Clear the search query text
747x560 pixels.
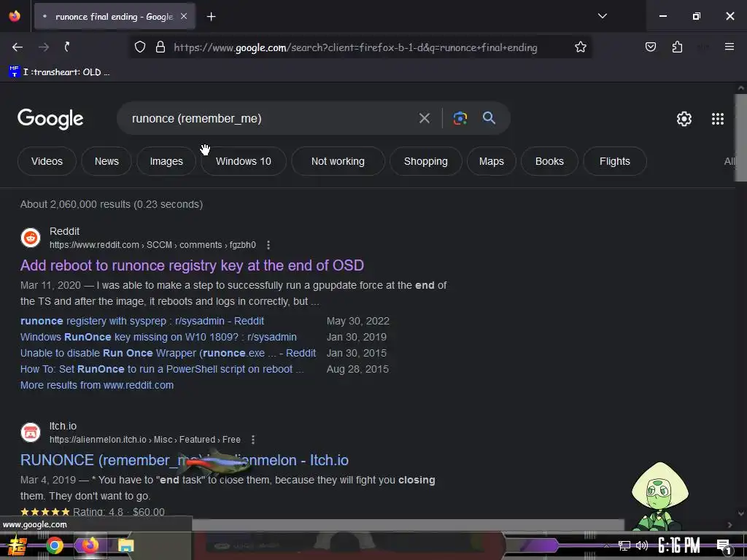click(x=424, y=118)
